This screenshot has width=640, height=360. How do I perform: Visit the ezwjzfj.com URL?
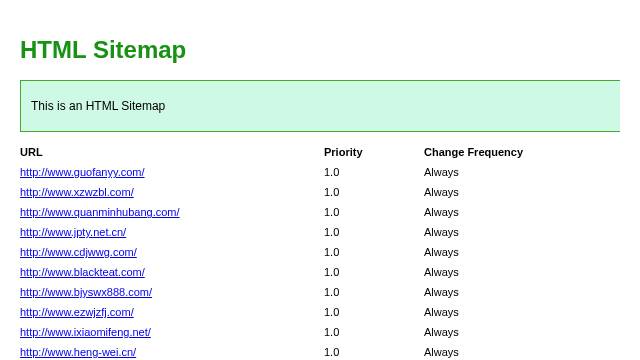pos(77,312)
